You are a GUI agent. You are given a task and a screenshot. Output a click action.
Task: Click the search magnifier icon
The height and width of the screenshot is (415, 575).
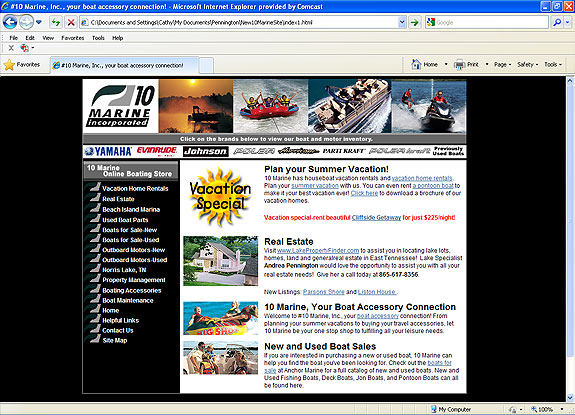tap(557, 22)
